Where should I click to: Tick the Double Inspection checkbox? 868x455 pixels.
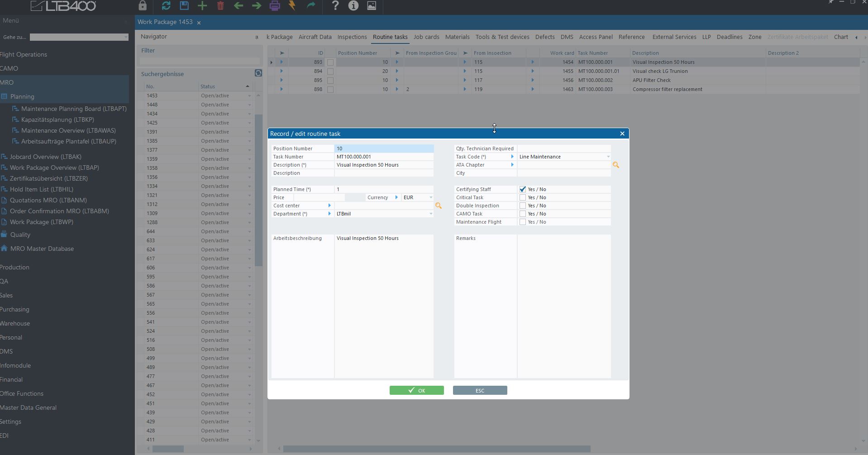523,206
